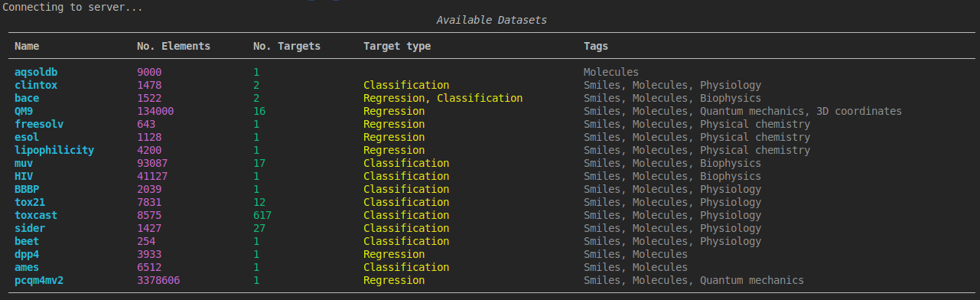Click the 'Tags' column header

596,46
